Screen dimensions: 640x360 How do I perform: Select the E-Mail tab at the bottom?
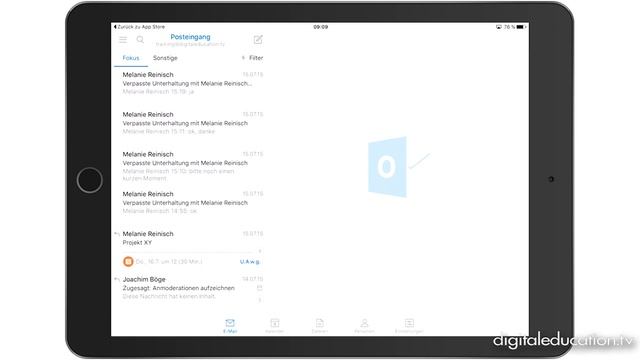[230, 326]
